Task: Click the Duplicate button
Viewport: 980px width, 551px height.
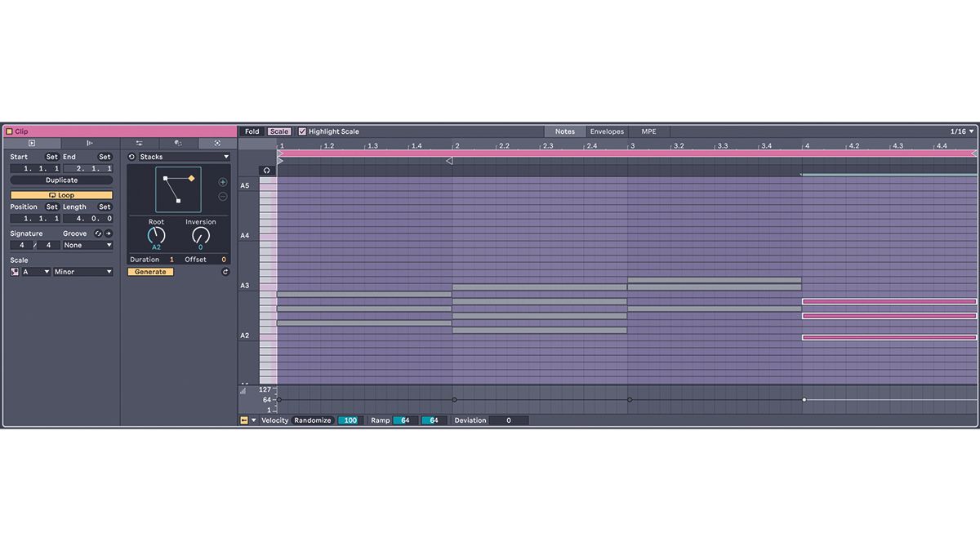Action: (x=61, y=180)
